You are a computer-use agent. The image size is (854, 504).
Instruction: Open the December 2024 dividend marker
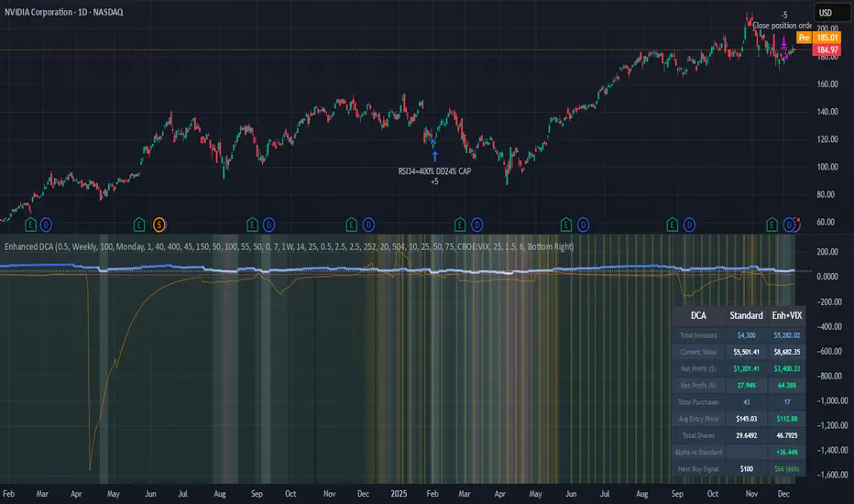click(x=368, y=225)
